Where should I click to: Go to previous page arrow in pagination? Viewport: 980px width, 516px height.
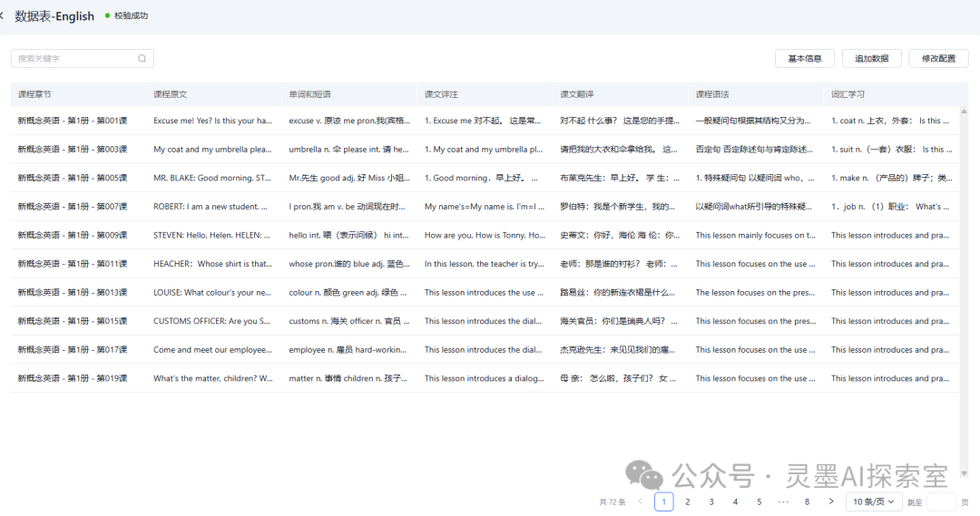tap(640, 501)
